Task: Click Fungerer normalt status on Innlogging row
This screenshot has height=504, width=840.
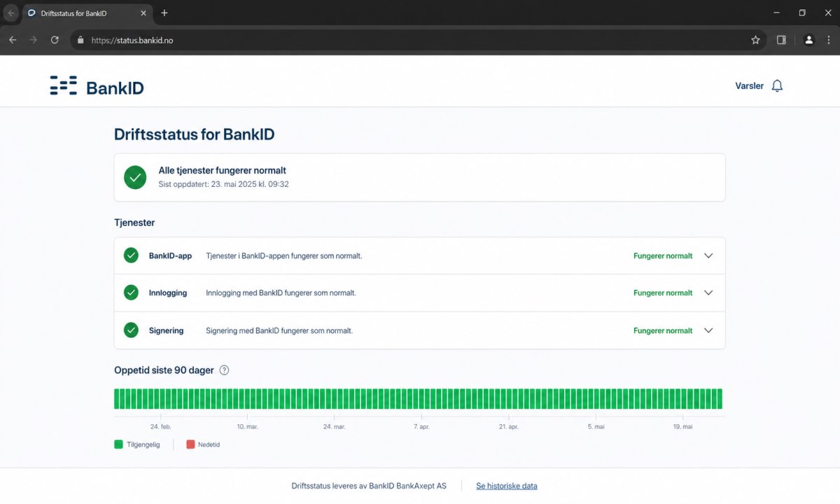Action: (x=663, y=293)
